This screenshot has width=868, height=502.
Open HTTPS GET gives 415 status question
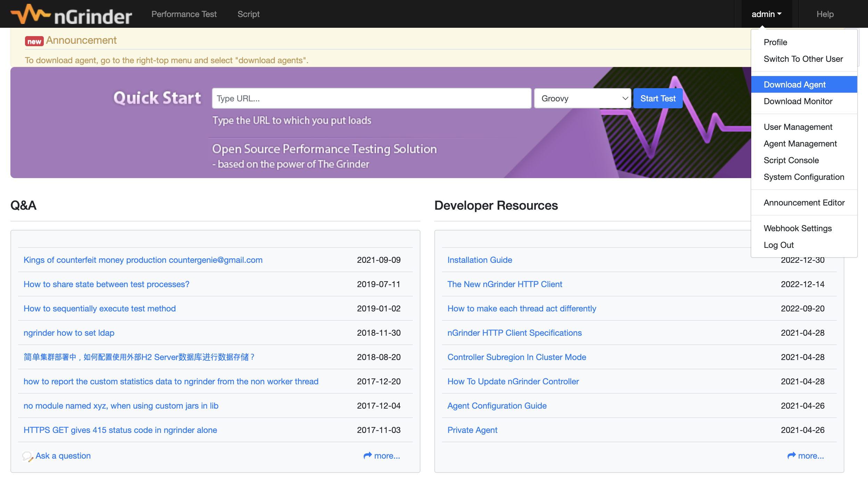point(120,430)
